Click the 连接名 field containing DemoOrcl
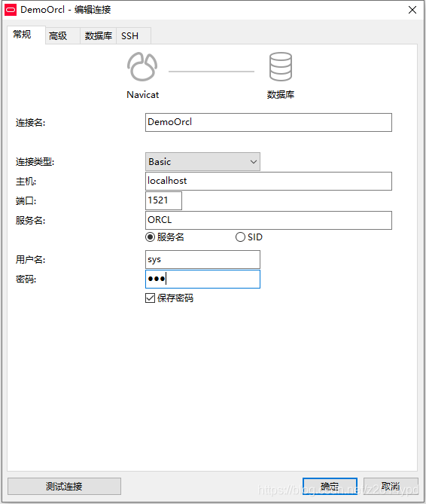Screen dimensions: 426x504 coord(269,123)
